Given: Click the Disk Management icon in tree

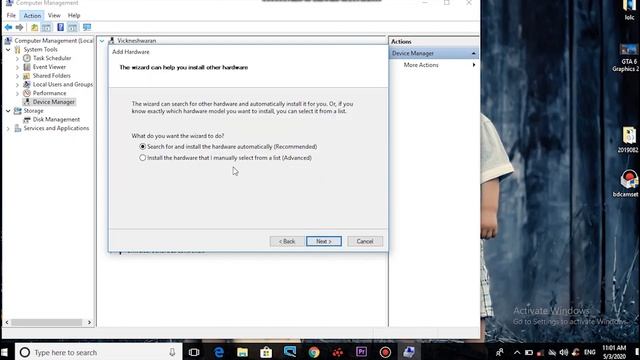Looking at the screenshot, I should tap(27, 120).
